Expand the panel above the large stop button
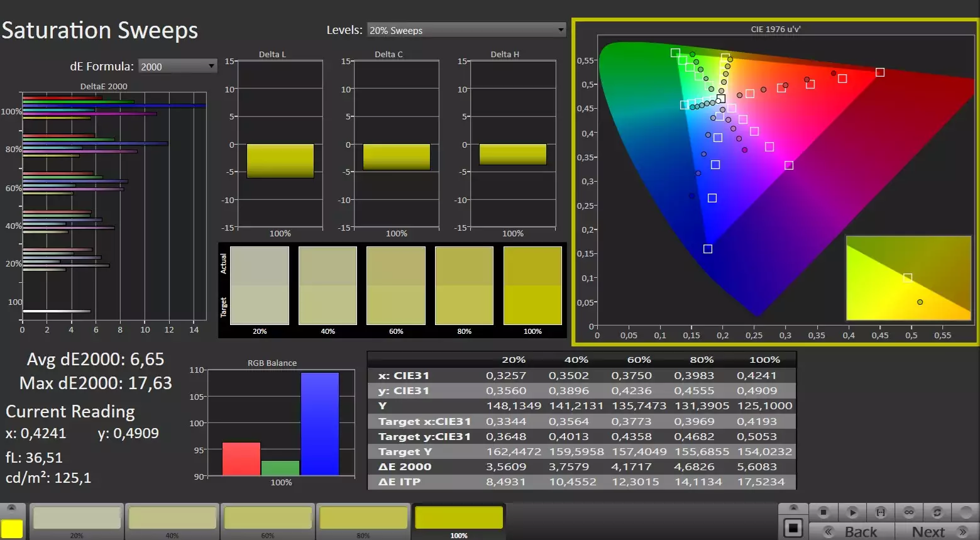980x540 pixels. click(x=793, y=508)
